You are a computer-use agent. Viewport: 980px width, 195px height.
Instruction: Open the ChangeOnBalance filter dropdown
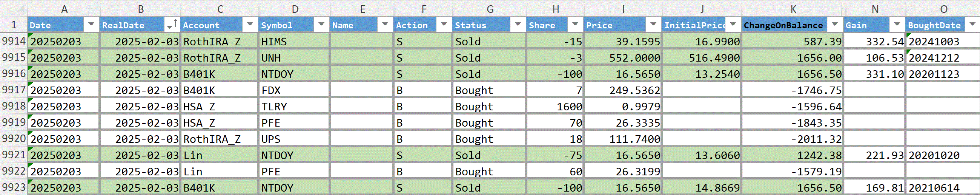[x=835, y=24]
